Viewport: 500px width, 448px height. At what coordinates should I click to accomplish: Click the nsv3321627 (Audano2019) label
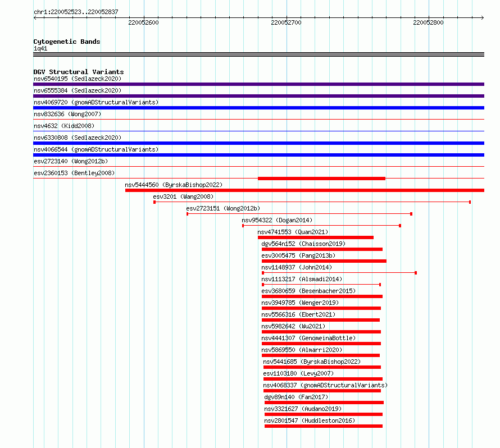pos(303,409)
